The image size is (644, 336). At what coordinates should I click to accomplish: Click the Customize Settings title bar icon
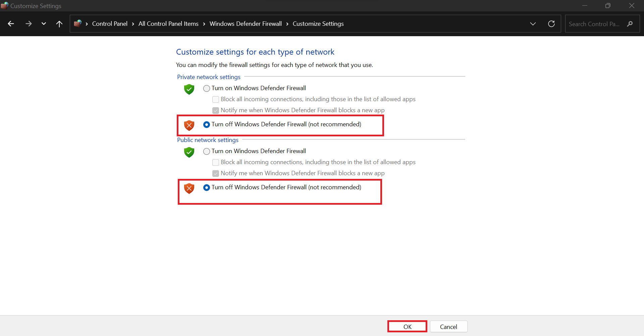coord(4,5)
